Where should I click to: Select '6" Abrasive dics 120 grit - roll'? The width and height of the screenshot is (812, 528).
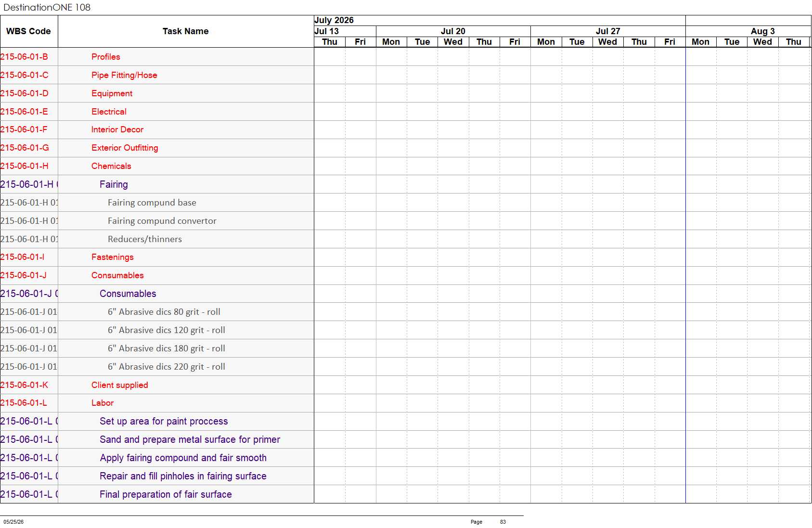[167, 330]
